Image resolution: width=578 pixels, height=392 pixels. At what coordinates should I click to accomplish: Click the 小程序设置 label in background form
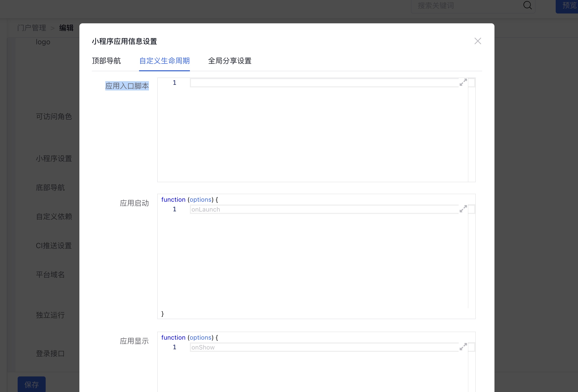click(54, 158)
